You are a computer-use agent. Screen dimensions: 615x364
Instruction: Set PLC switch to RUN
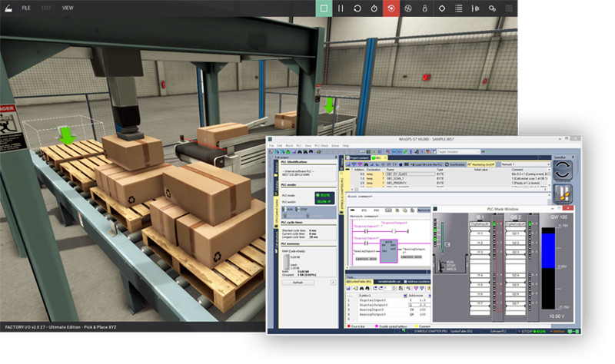click(288, 210)
